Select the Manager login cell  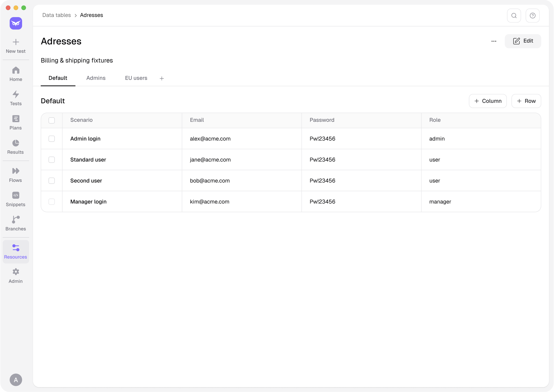[122, 201]
